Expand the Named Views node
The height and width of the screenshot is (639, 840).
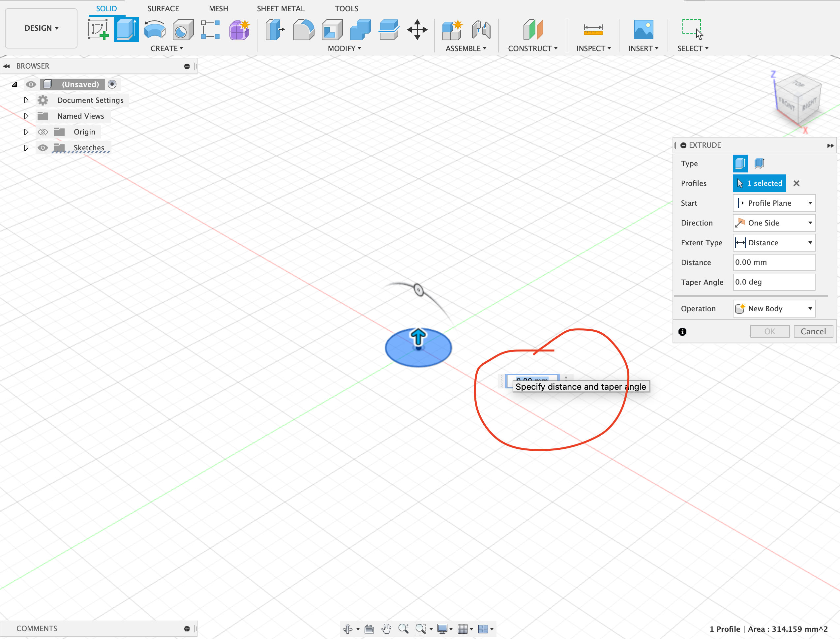tap(26, 116)
